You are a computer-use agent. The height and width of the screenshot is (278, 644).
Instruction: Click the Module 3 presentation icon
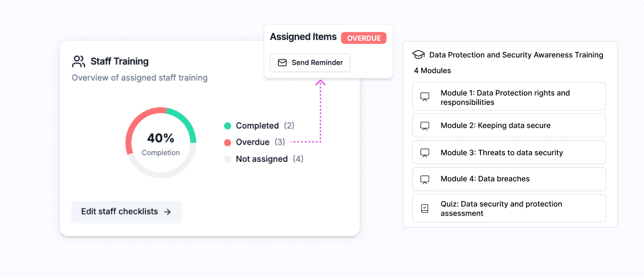[x=425, y=153]
